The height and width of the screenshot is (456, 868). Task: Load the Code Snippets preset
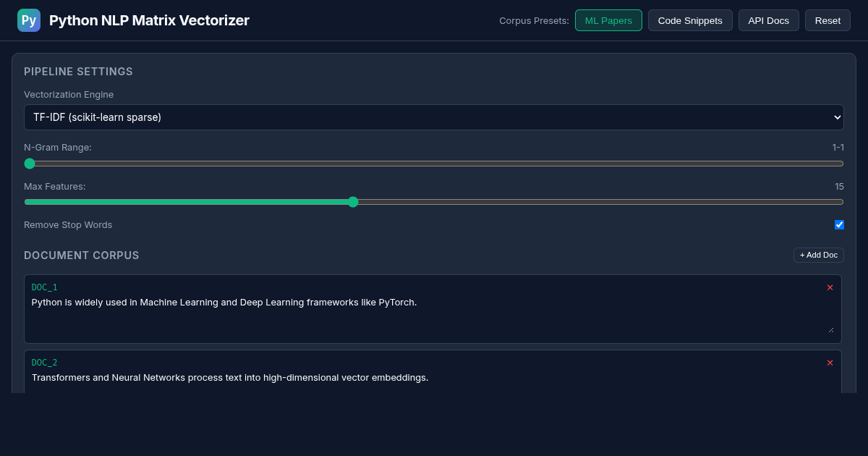pyautogui.click(x=690, y=20)
